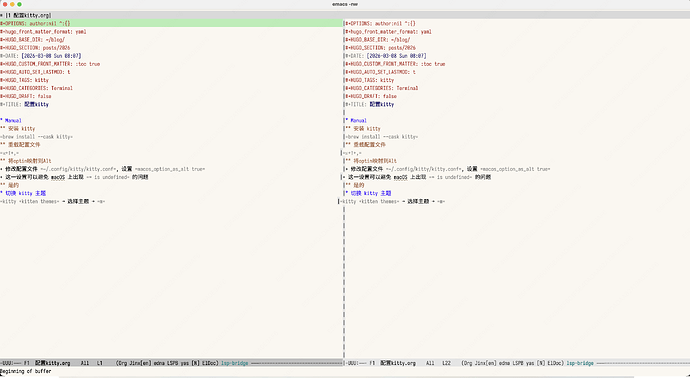Select the 配置kitty.org tab in tab line
Viewport: 690px width, 378px height.
pos(29,15)
